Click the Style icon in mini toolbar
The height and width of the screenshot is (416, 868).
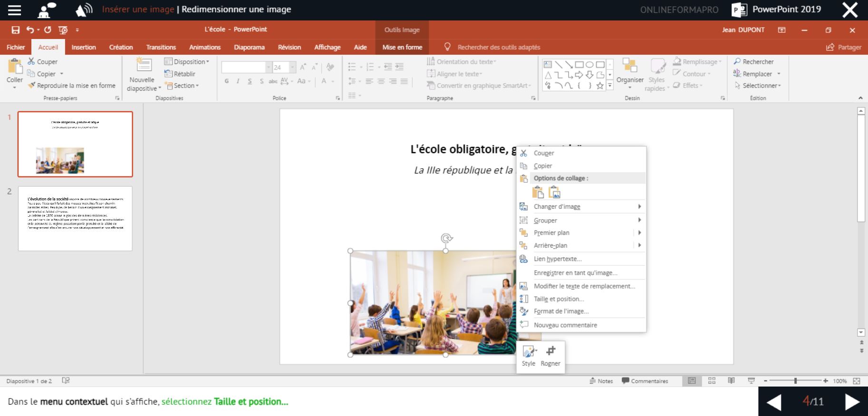point(529,351)
